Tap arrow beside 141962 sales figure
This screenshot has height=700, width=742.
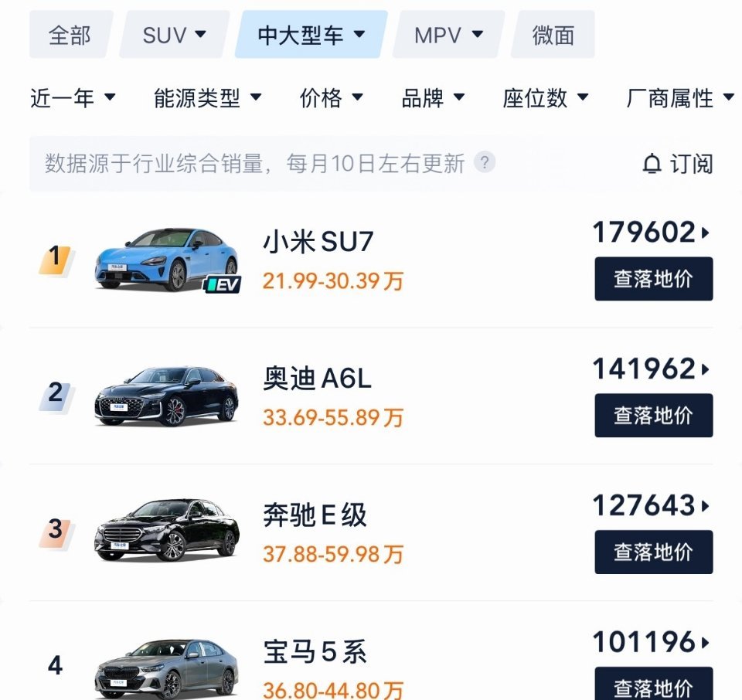coord(706,369)
